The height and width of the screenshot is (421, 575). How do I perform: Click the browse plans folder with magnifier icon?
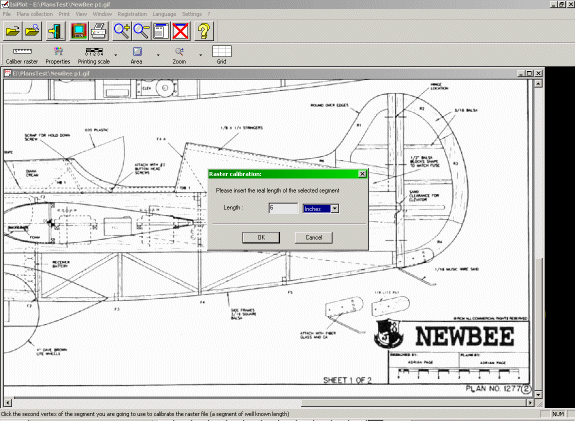[33, 31]
